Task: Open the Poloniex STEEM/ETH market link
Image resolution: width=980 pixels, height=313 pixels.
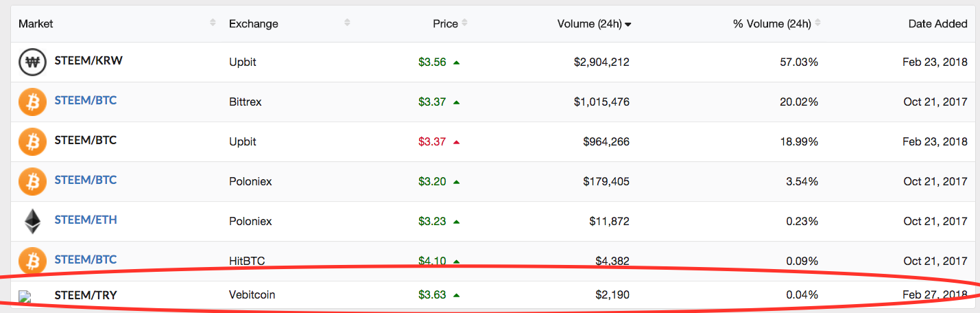Action: click(86, 220)
